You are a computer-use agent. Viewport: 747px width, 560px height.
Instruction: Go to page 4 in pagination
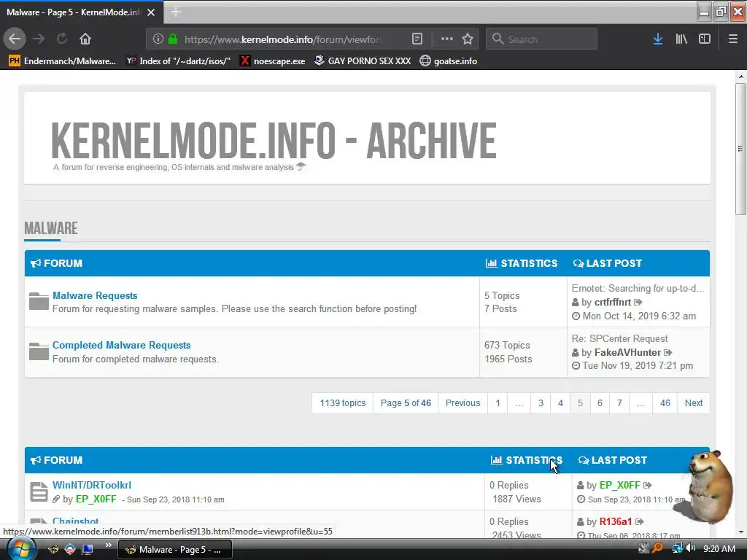(560, 402)
